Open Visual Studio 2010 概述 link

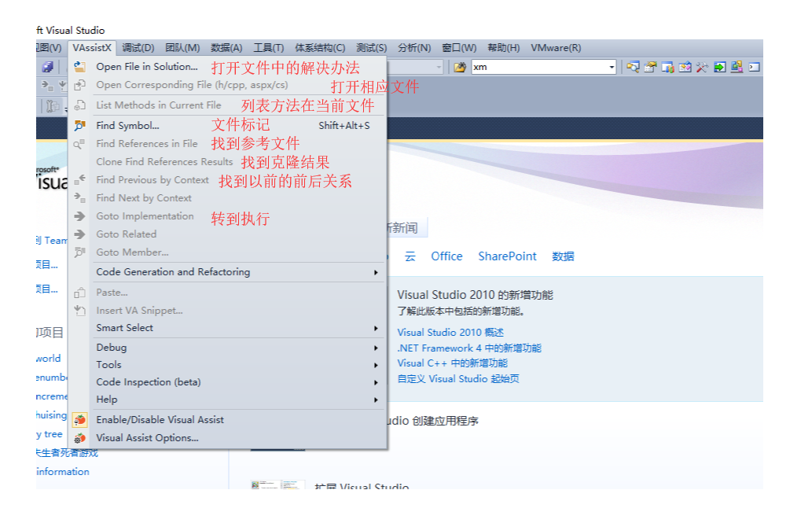pyautogui.click(x=450, y=332)
